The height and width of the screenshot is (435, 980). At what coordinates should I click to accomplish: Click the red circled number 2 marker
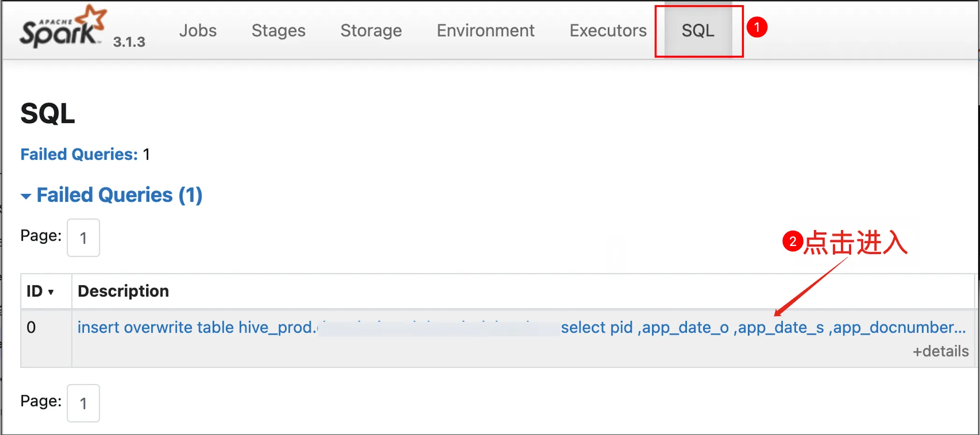click(x=793, y=241)
